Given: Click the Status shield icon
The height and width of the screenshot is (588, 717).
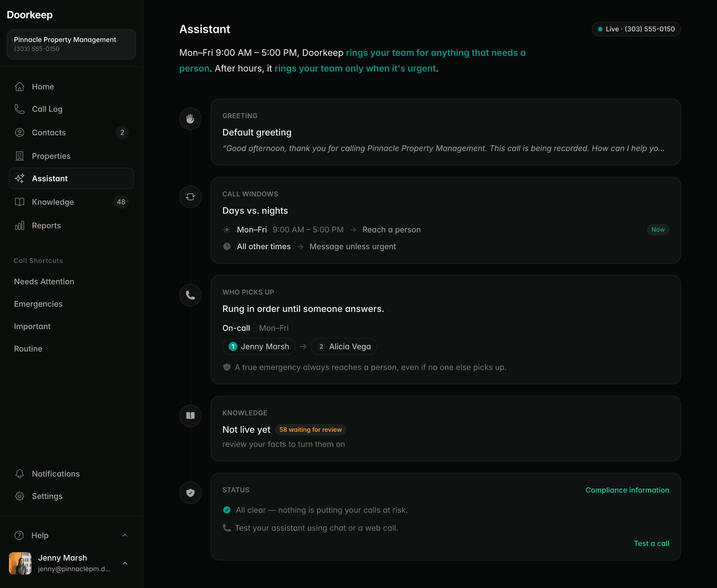Looking at the screenshot, I should tap(190, 493).
